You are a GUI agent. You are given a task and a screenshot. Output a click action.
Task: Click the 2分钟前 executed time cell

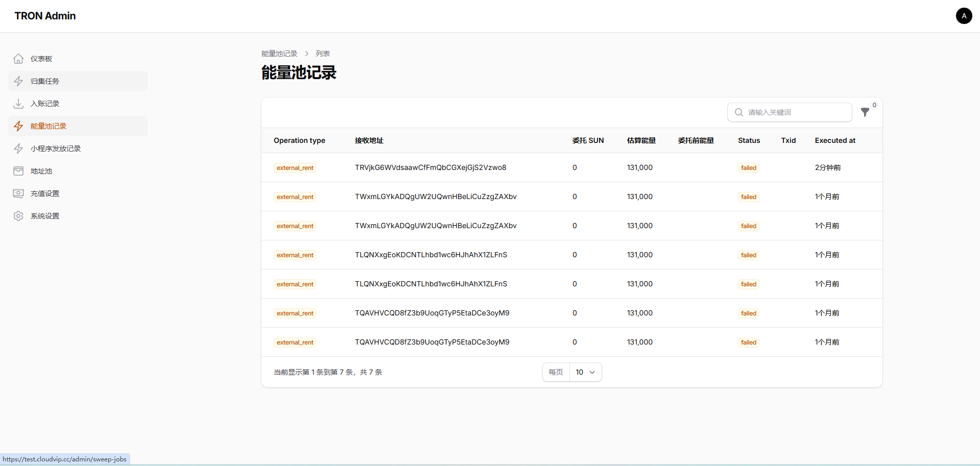(828, 167)
